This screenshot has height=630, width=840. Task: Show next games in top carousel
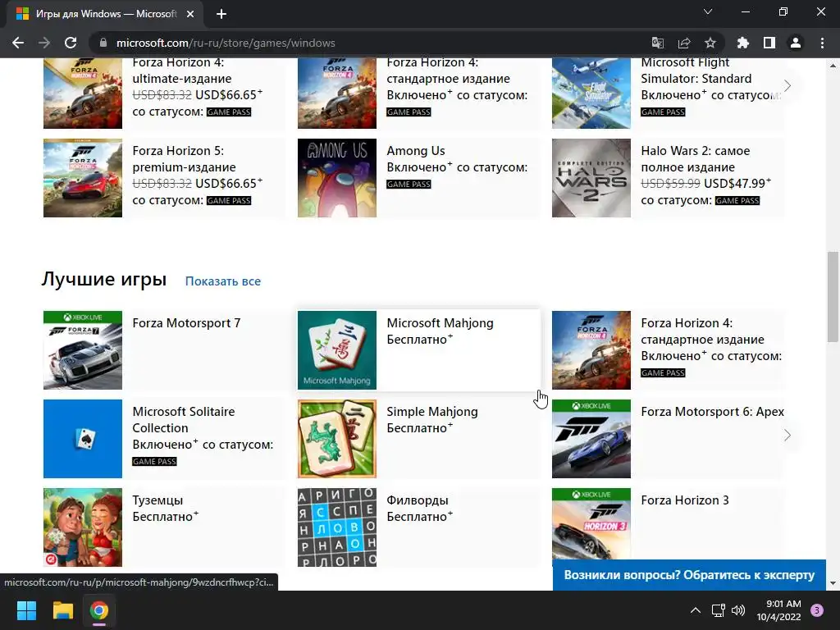[787, 85]
